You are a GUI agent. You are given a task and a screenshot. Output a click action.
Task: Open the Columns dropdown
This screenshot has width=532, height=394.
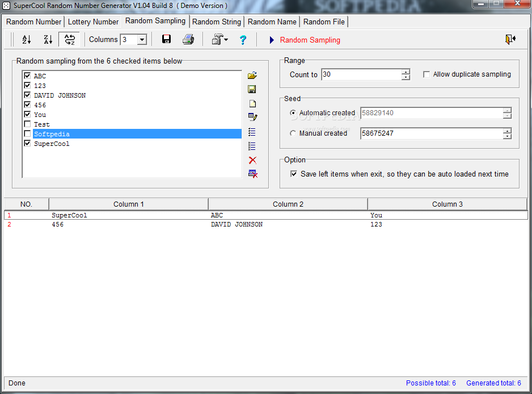[142, 40]
